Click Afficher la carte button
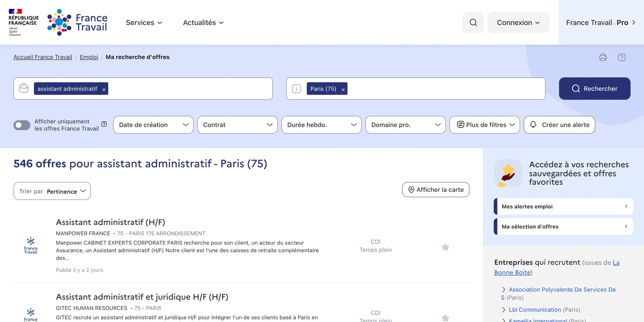This screenshot has width=644, height=322. 436,190
